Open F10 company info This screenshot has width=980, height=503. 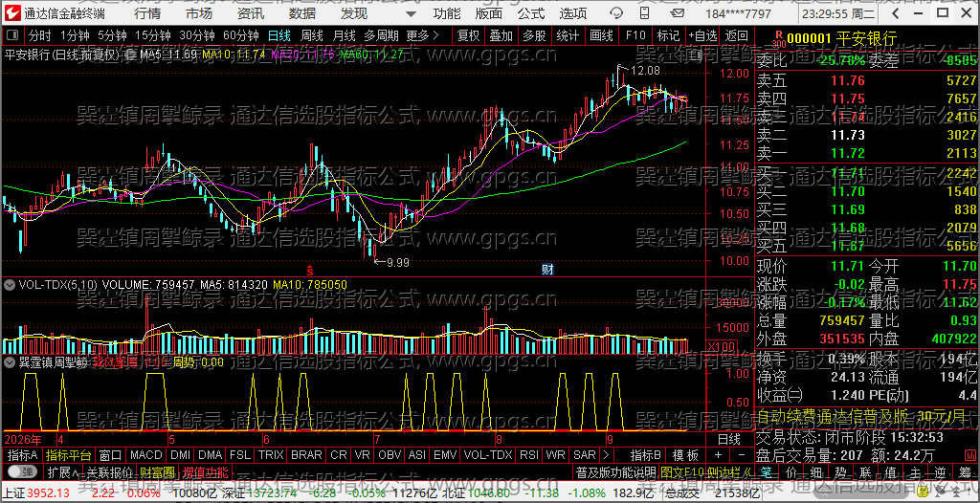tap(635, 35)
